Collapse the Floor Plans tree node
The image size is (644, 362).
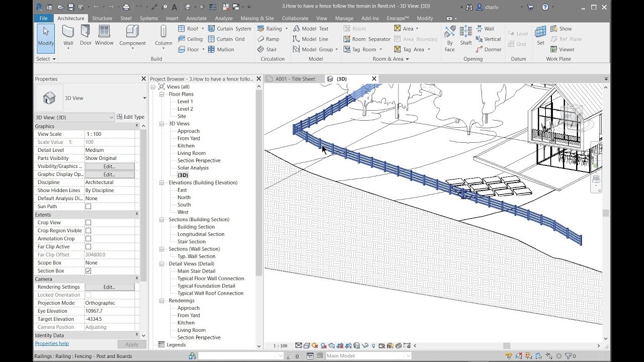(162, 94)
